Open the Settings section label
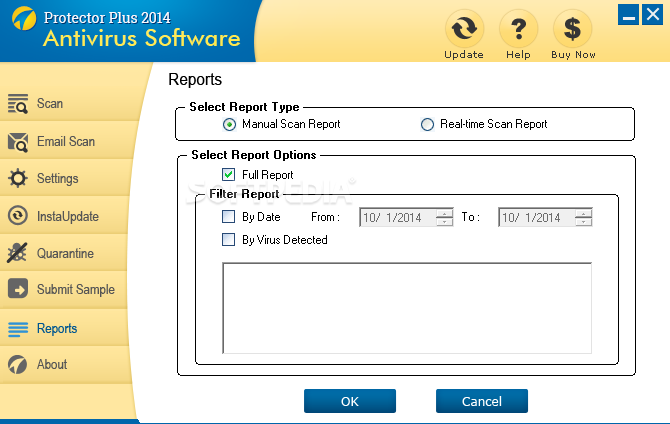Image resolution: width=670 pixels, height=424 pixels. coord(58,178)
